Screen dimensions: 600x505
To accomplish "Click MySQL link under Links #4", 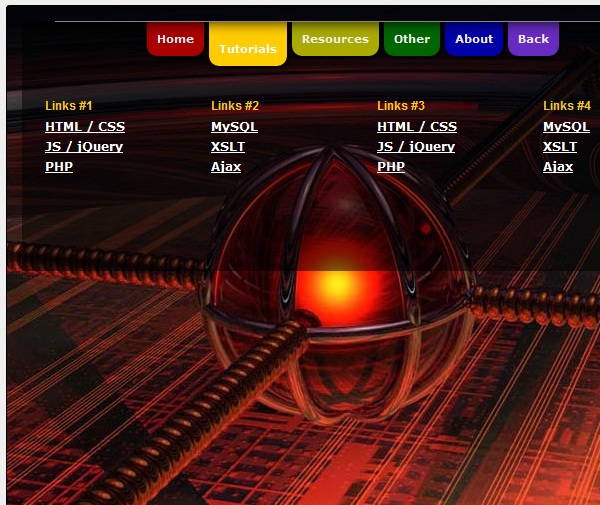I will pos(566,127).
